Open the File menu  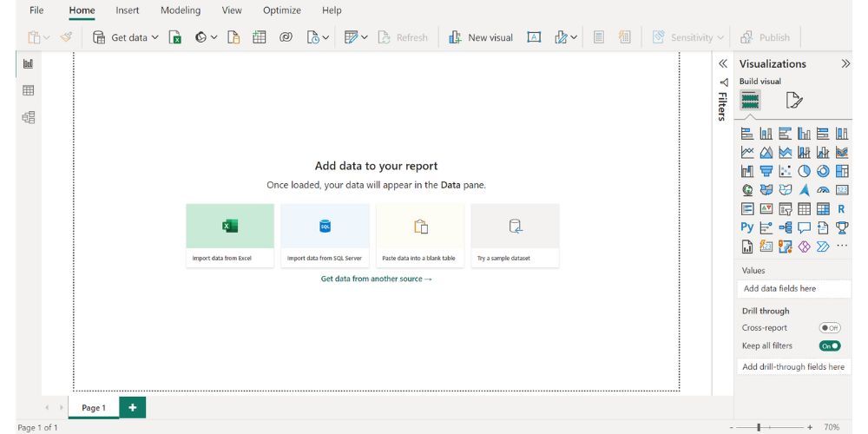click(x=36, y=10)
